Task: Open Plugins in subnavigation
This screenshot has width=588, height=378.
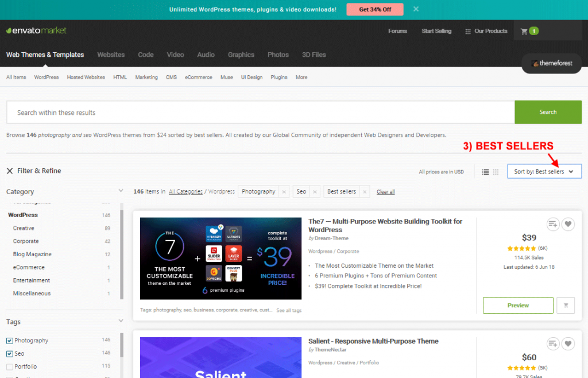Action: [x=279, y=77]
